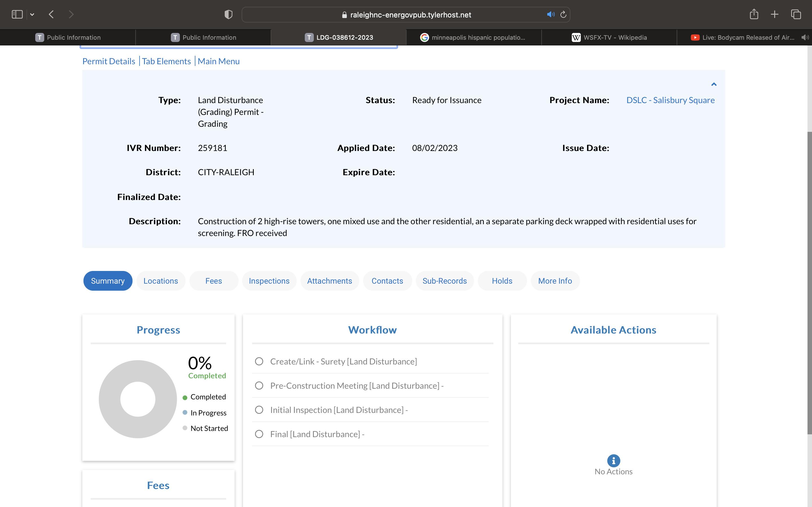Expand Initial Inspection workflow row
This screenshot has height=507, width=812.
click(339, 410)
